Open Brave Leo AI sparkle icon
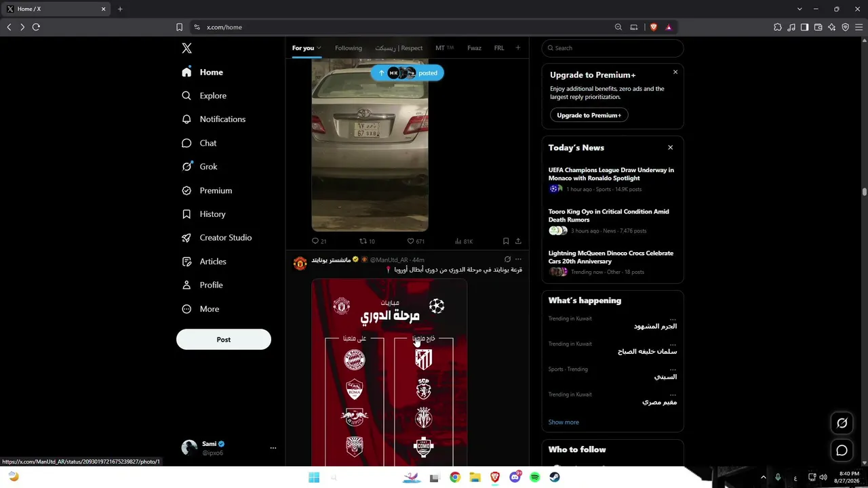 (x=832, y=27)
